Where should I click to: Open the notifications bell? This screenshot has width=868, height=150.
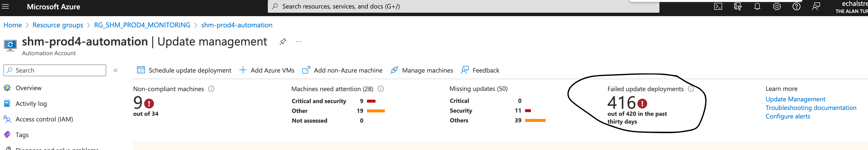coord(758,6)
